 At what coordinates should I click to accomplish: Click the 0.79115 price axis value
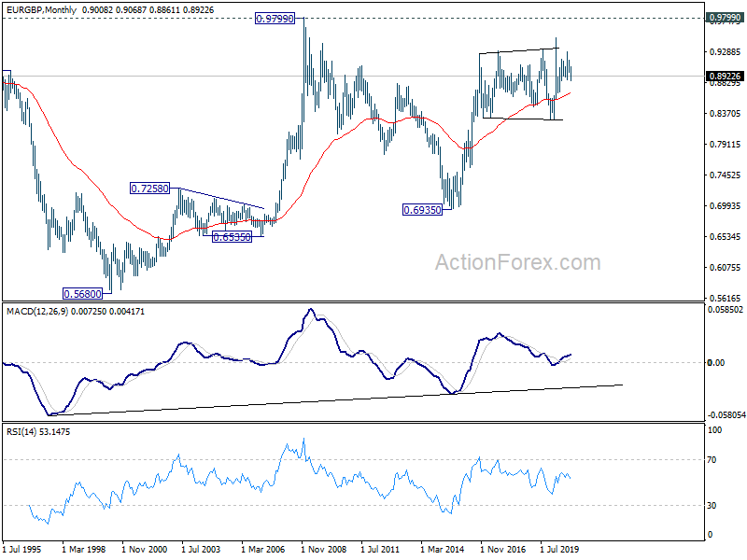click(726, 145)
